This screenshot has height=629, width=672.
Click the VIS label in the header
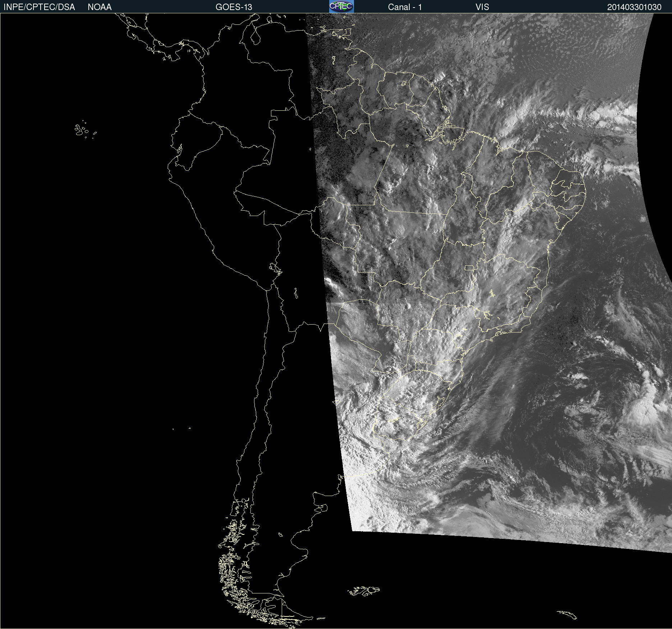pos(482,7)
